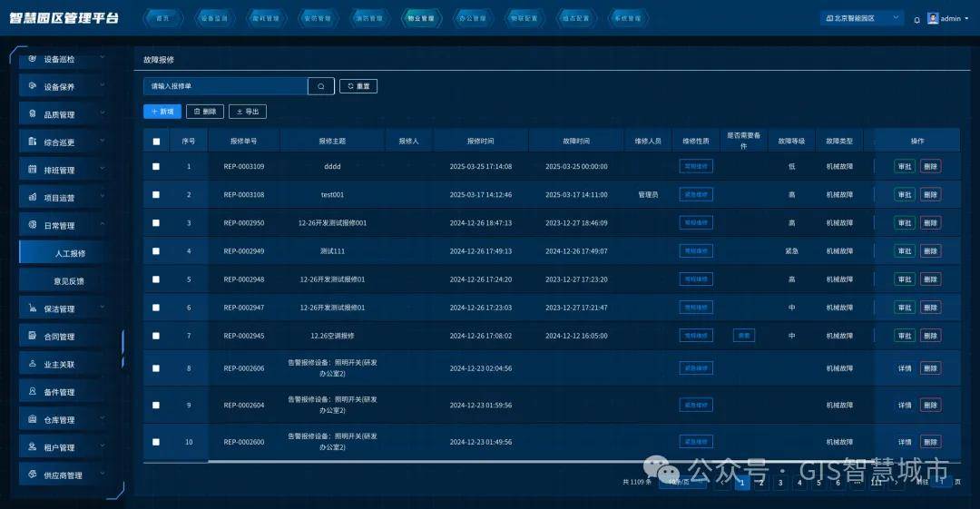This screenshot has height=509, width=980.
Task: Expand 设备保养 with its chevron
Action: [102, 85]
